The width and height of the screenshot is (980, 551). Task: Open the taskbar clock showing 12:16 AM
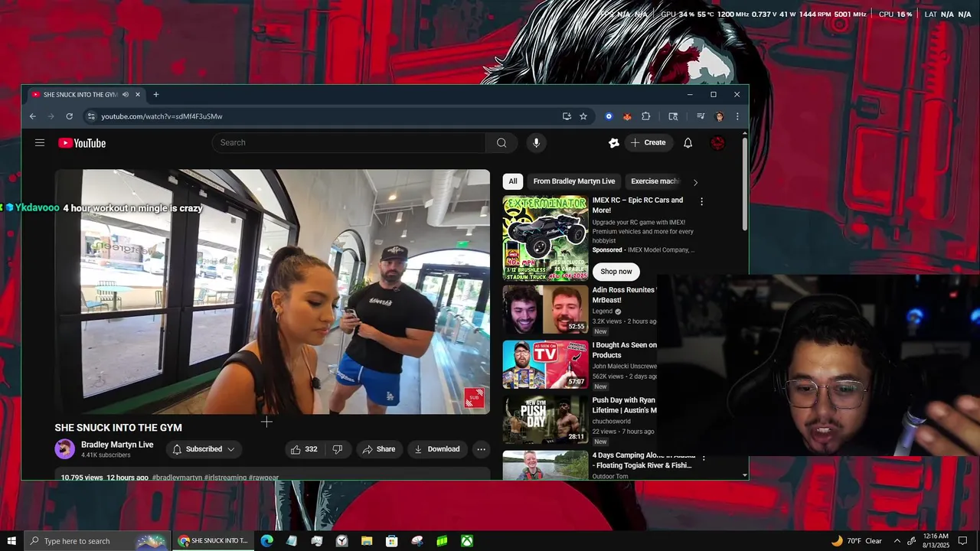tap(936, 541)
